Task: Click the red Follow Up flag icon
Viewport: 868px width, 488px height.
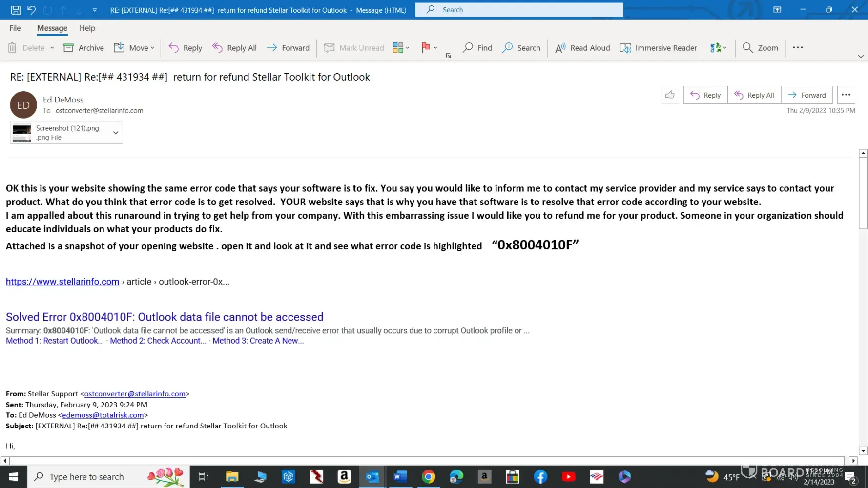Action: (425, 47)
